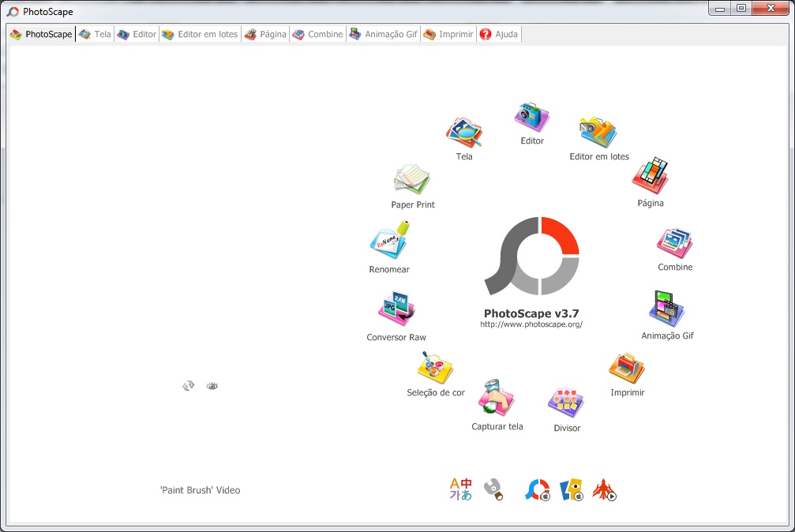Screen dimensions: 795x532
Task: Click the small eye icon
Action: click(x=212, y=386)
